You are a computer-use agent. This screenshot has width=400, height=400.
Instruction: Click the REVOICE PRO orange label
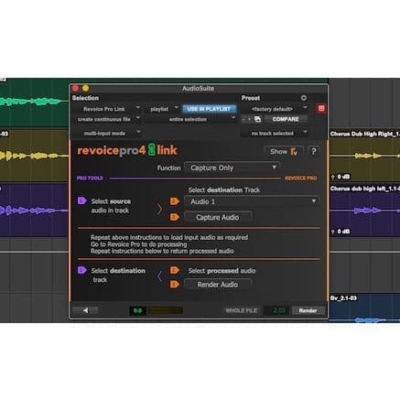(x=301, y=178)
